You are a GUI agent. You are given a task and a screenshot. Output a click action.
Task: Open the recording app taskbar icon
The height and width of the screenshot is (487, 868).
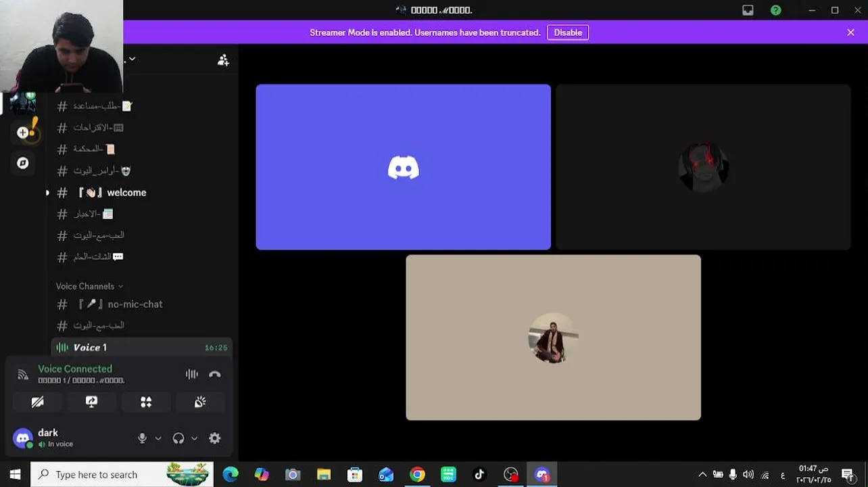pyautogui.click(x=511, y=475)
